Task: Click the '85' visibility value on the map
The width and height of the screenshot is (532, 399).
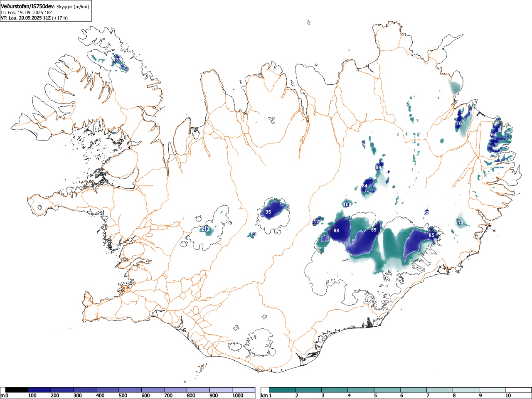Action: pos(431,235)
